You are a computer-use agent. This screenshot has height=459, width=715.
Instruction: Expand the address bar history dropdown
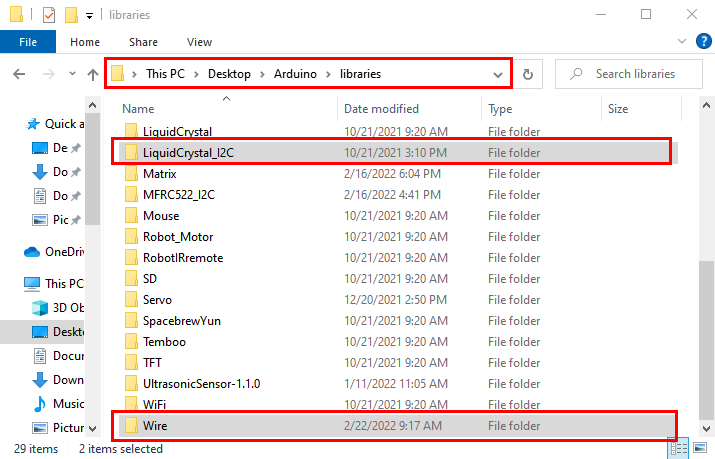498,75
